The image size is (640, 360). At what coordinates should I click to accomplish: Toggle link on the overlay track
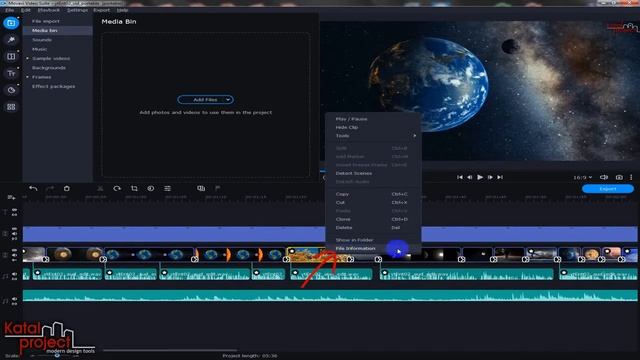coord(15,238)
